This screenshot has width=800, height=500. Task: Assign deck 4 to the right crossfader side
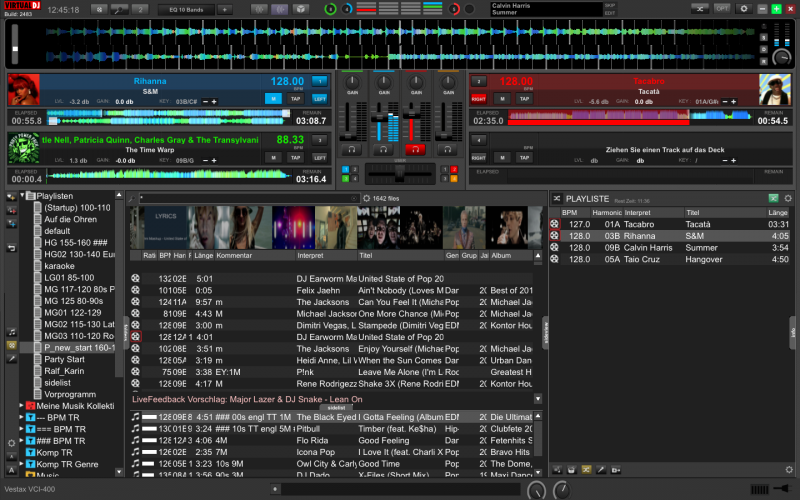point(454,179)
